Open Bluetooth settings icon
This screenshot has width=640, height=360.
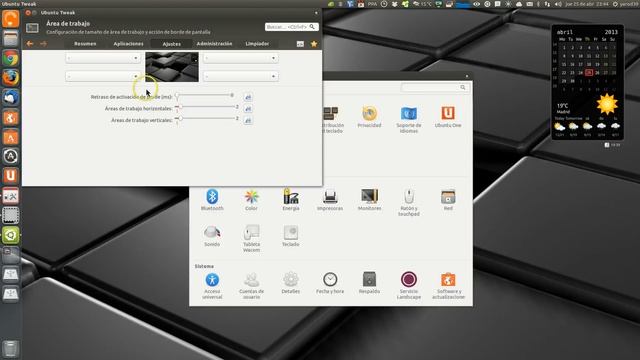click(x=212, y=196)
